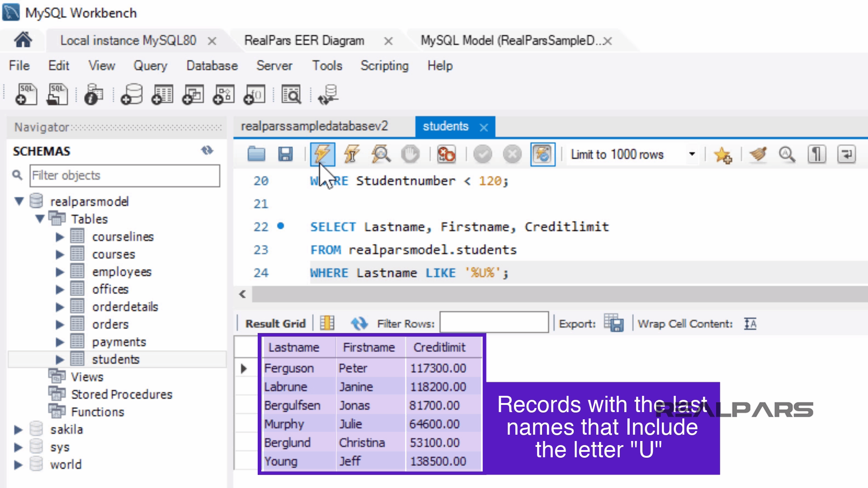Expand the employees table node
The width and height of the screenshot is (868, 488).
(x=60, y=272)
